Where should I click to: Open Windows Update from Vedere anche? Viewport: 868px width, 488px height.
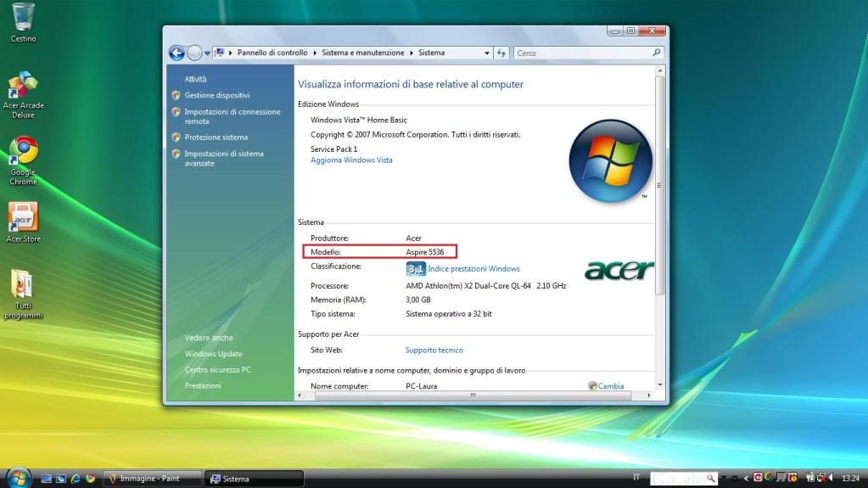pos(213,354)
